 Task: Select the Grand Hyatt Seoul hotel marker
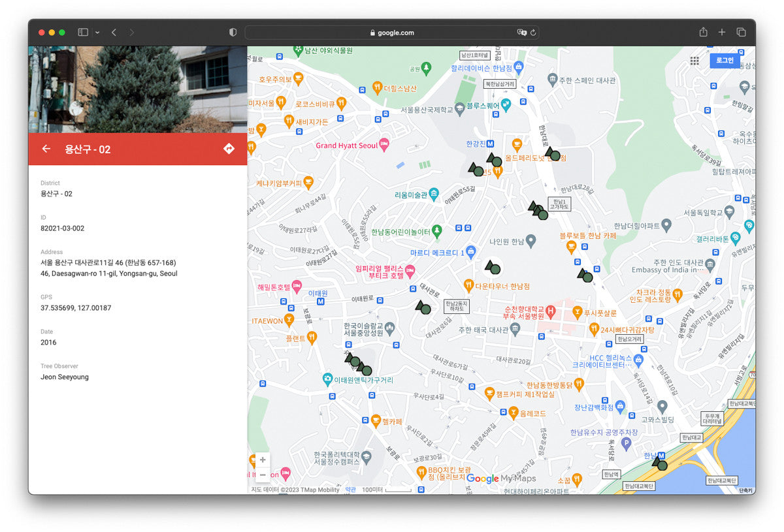(x=385, y=145)
